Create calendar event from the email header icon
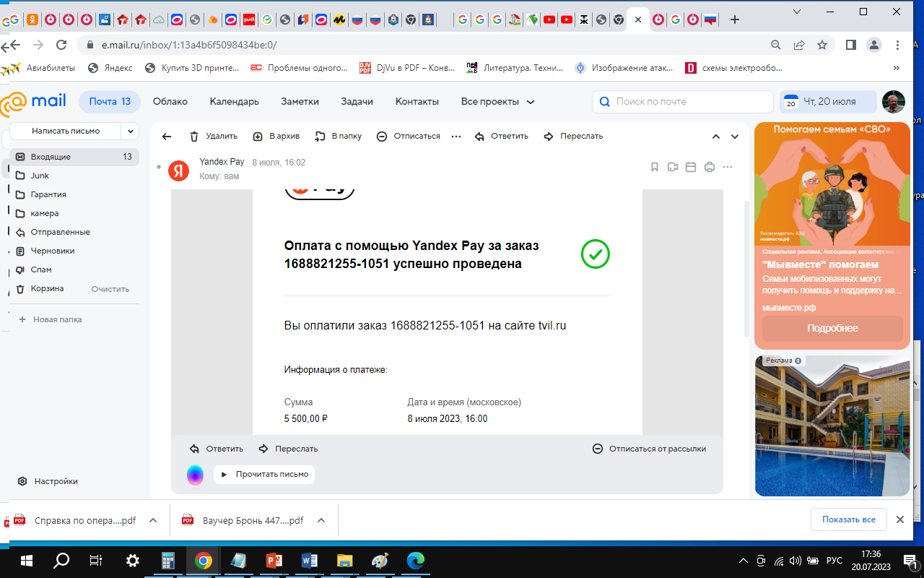Image resolution: width=924 pixels, height=578 pixels. 691,167
